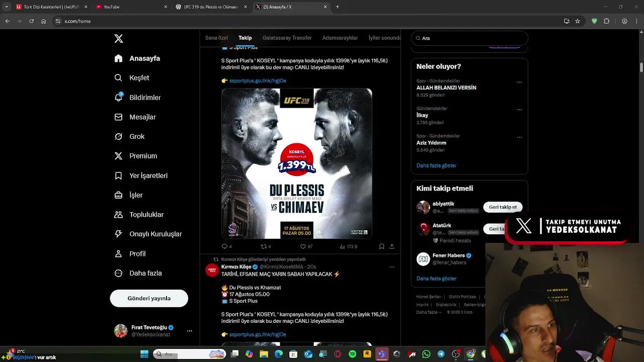Open the first ssportplus.go.link/hgjOe link
644x362 pixels.
click(258, 80)
